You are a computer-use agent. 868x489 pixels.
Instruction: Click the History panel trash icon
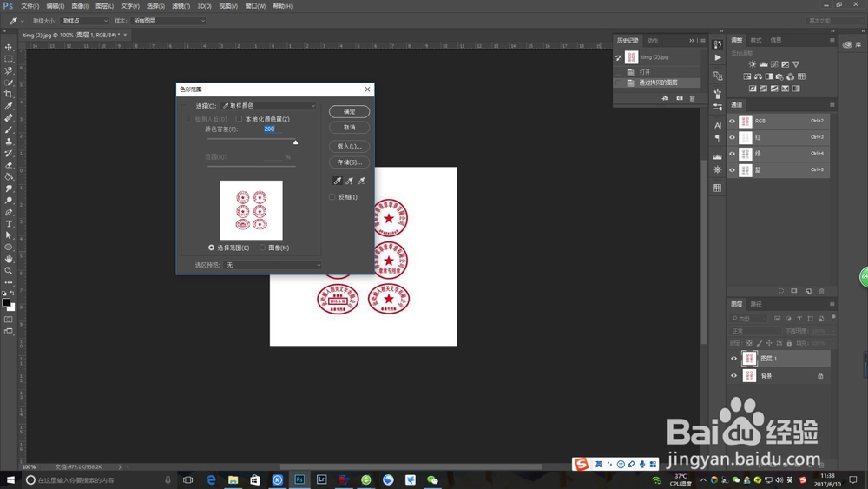(692, 98)
